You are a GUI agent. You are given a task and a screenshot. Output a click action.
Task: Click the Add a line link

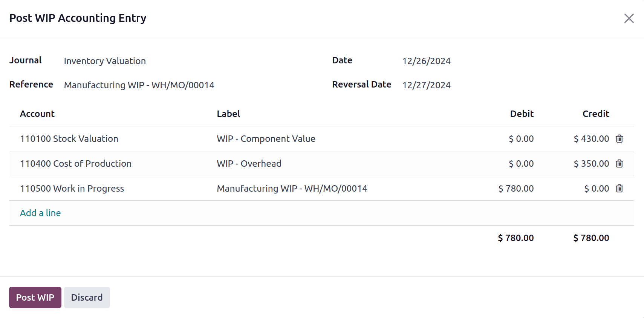(40, 213)
